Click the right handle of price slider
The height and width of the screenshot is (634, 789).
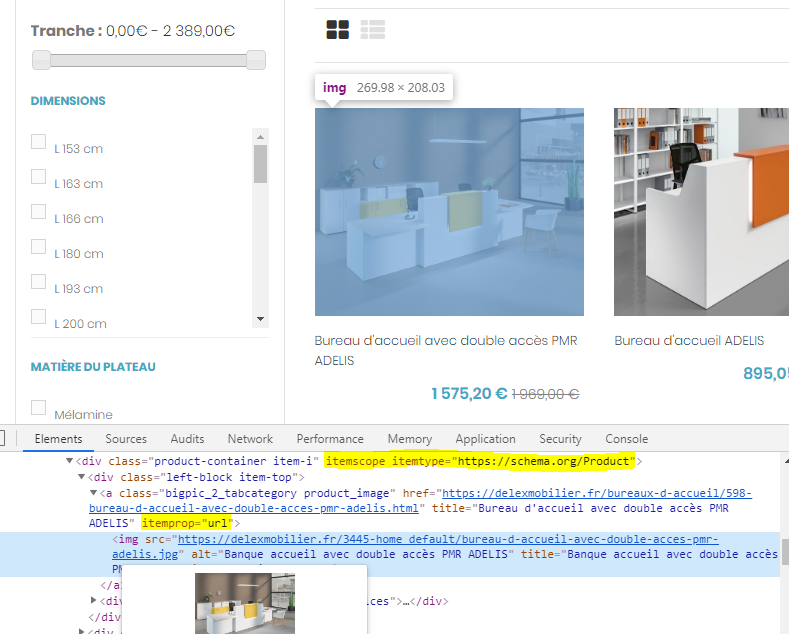[x=256, y=60]
